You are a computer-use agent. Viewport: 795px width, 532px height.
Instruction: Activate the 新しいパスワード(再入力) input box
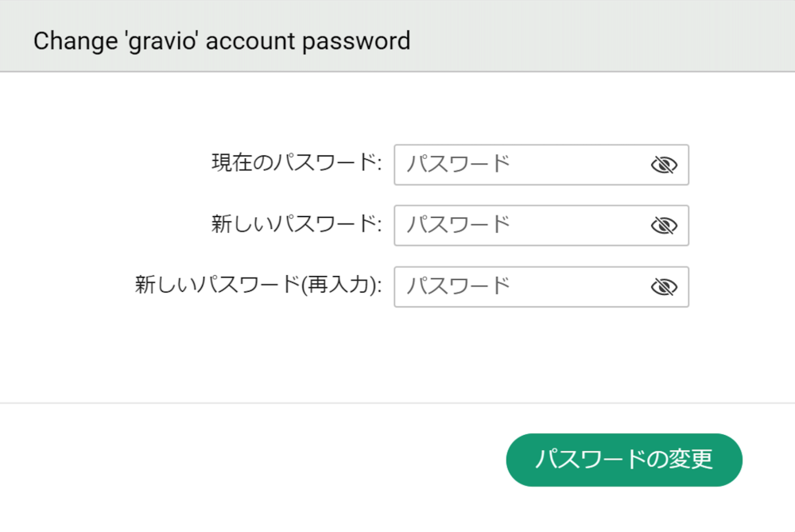point(541,287)
